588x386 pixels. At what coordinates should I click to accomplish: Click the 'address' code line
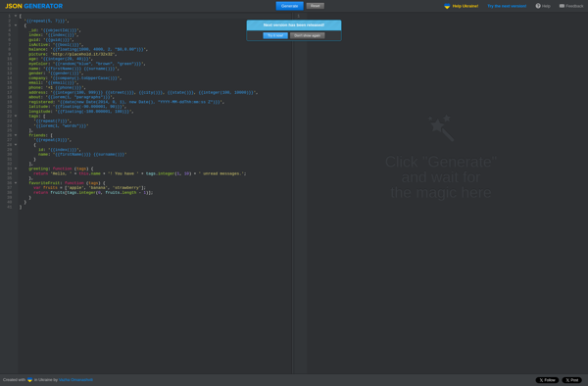pyautogui.click(x=143, y=92)
